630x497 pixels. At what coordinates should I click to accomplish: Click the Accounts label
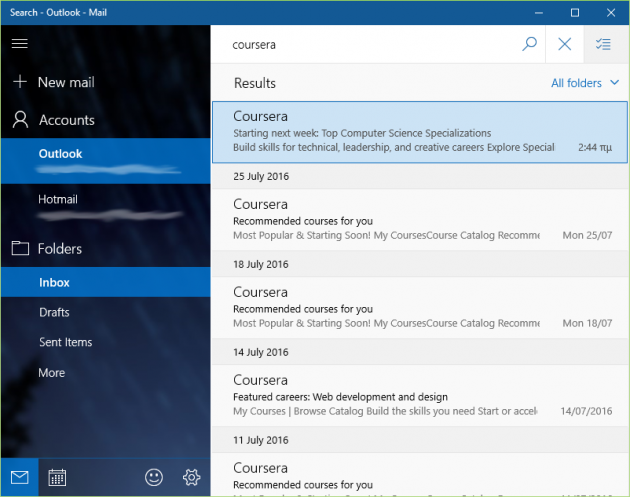tap(67, 120)
